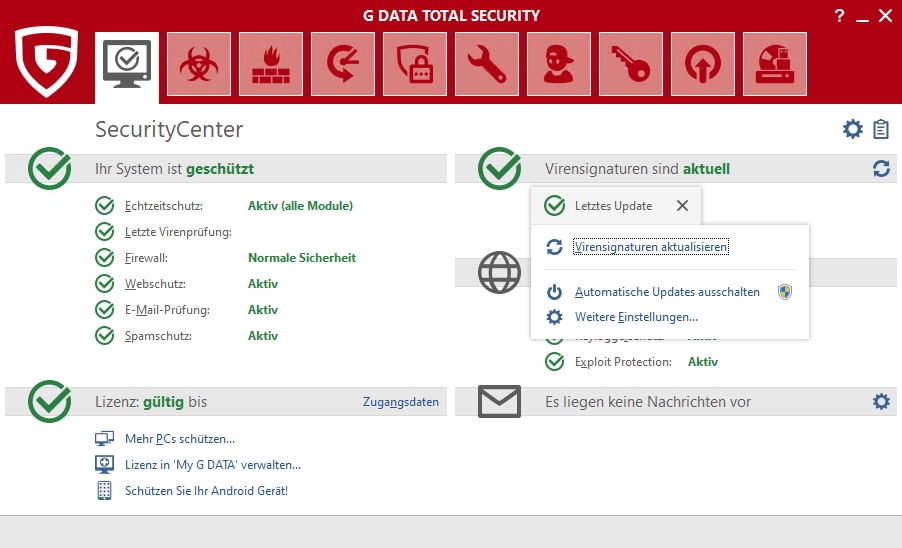Close the Letztes Update popup

coord(682,205)
